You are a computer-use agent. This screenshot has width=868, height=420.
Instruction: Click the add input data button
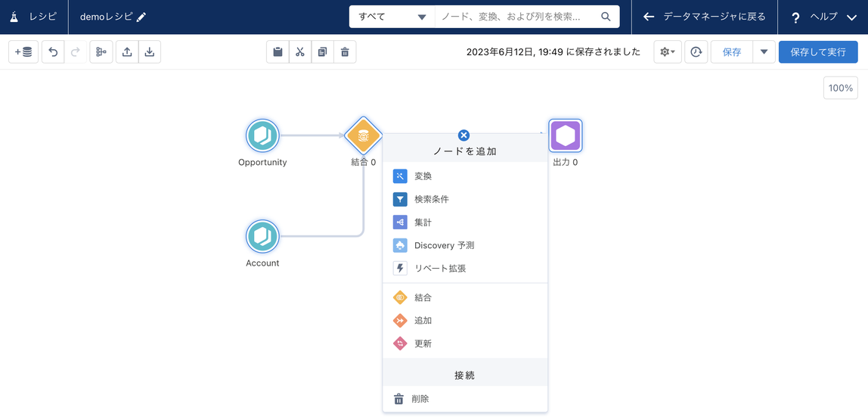coord(23,52)
